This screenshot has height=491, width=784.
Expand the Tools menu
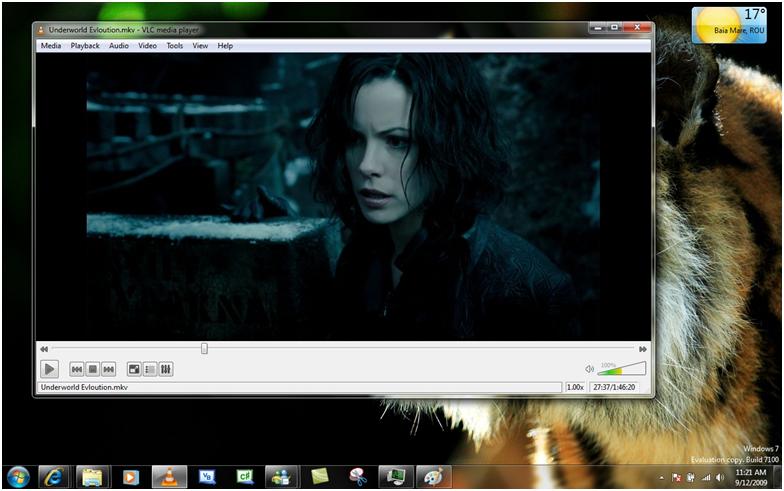[x=175, y=46]
